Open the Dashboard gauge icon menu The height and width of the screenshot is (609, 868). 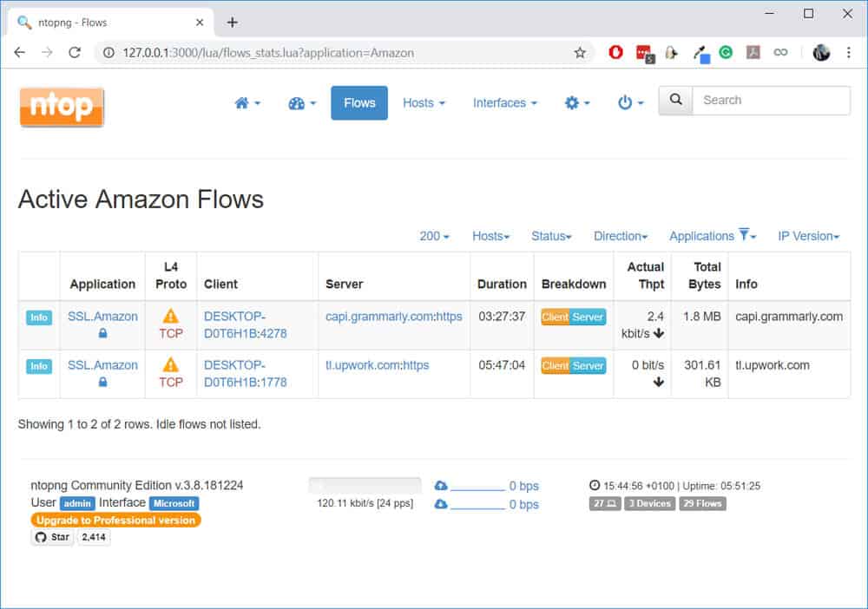point(302,103)
